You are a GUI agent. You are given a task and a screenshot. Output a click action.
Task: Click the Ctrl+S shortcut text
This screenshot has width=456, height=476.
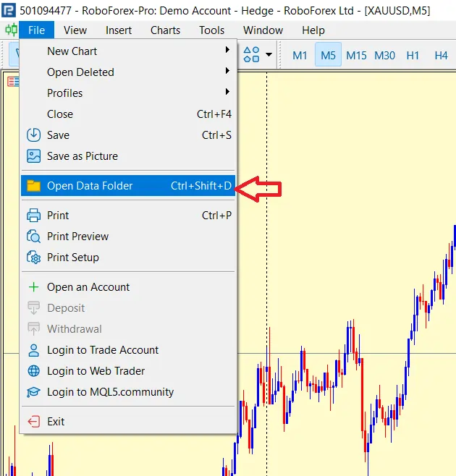pyautogui.click(x=216, y=135)
